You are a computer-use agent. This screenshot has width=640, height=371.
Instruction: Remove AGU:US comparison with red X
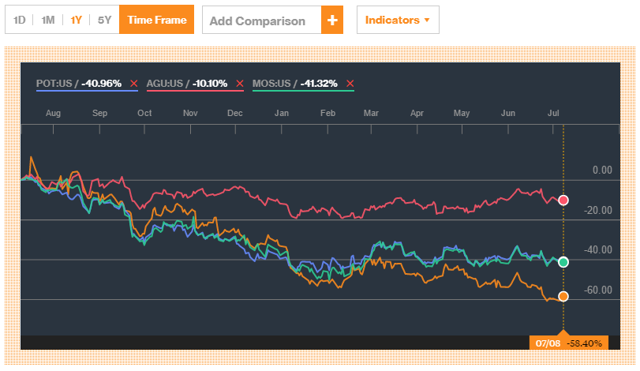pyautogui.click(x=240, y=83)
